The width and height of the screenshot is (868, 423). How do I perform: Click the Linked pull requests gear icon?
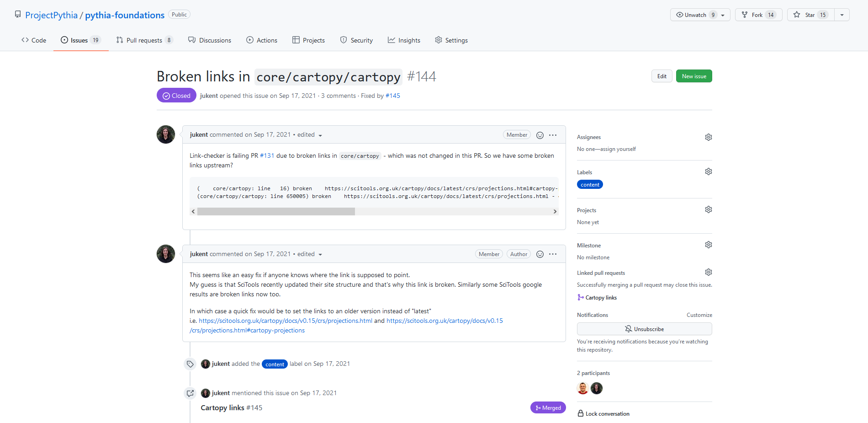coord(708,272)
